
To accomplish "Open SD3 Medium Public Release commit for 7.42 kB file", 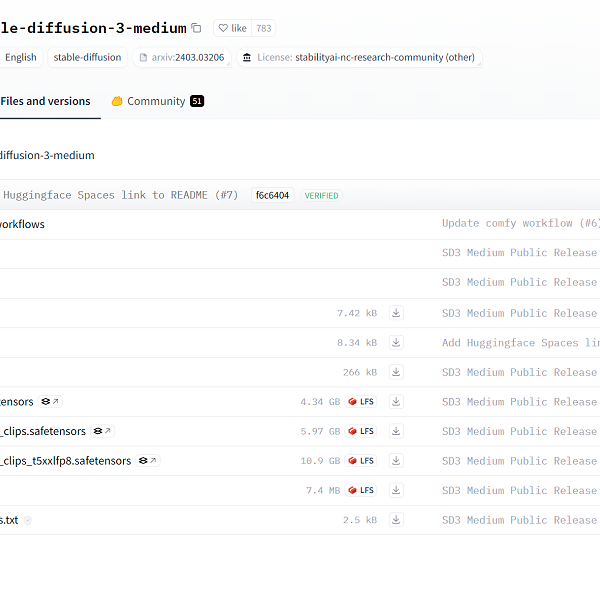I will tap(520, 313).
